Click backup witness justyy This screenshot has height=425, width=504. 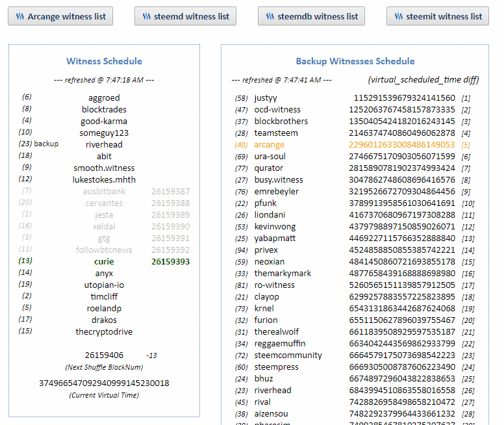coord(266,98)
